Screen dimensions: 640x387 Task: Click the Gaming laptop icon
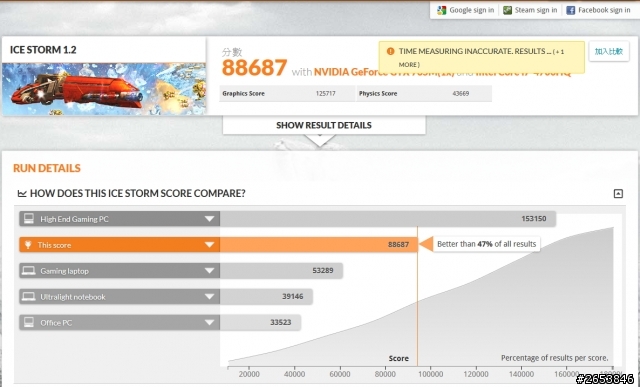[x=29, y=270]
